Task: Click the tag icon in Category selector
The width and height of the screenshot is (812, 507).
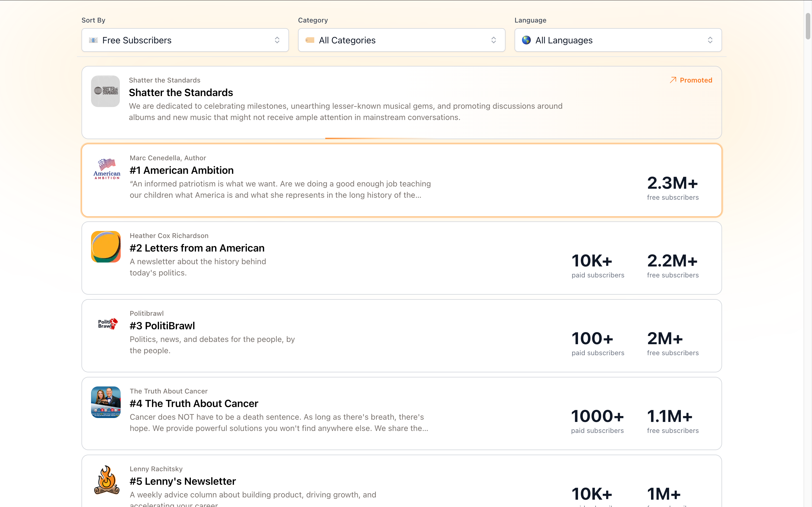Action: coord(310,40)
